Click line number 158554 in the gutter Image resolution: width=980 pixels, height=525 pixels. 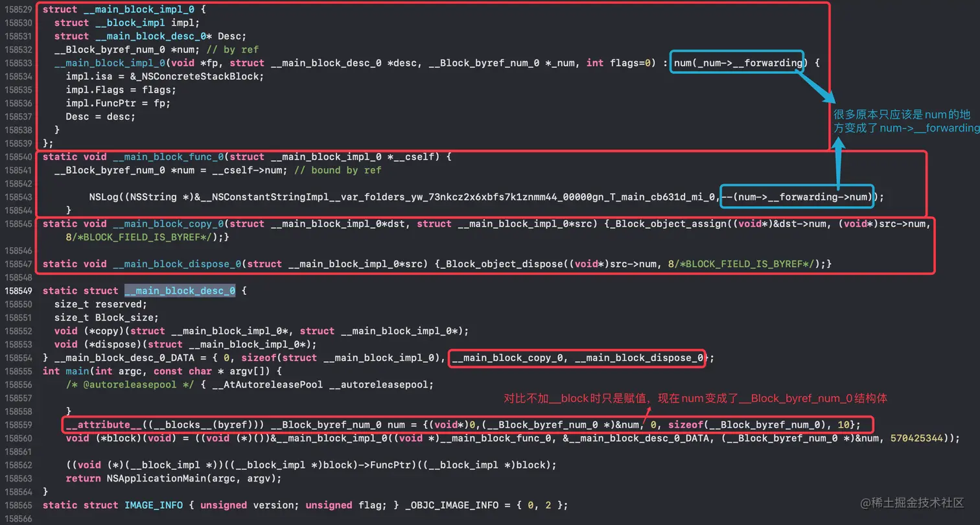(x=18, y=358)
